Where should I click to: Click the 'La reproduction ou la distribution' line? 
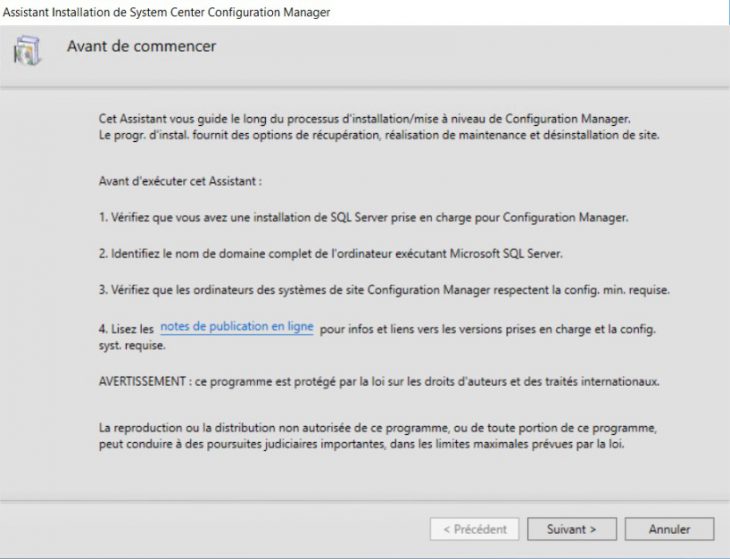[379, 427]
